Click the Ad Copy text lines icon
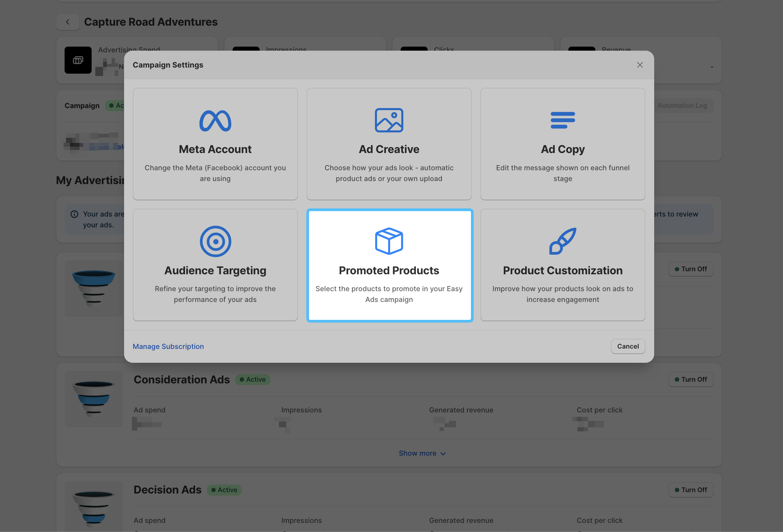 pos(563,120)
